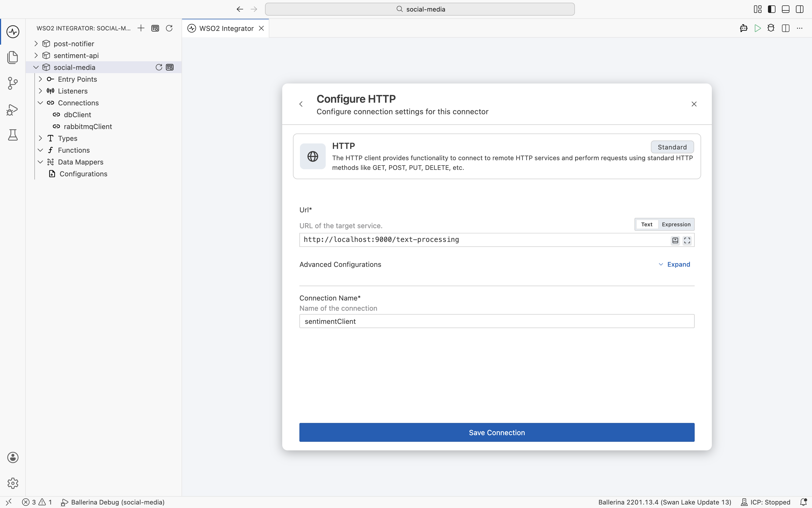Image resolution: width=812 pixels, height=508 pixels.
Task: Expand the Url field to full editor
Action: (687, 241)
